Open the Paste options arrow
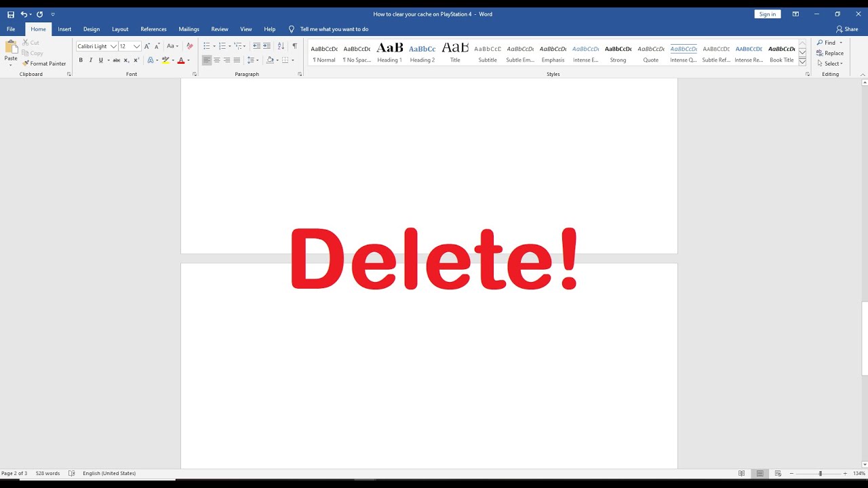Screen dimensions: 868x488 tap(11, 65)
